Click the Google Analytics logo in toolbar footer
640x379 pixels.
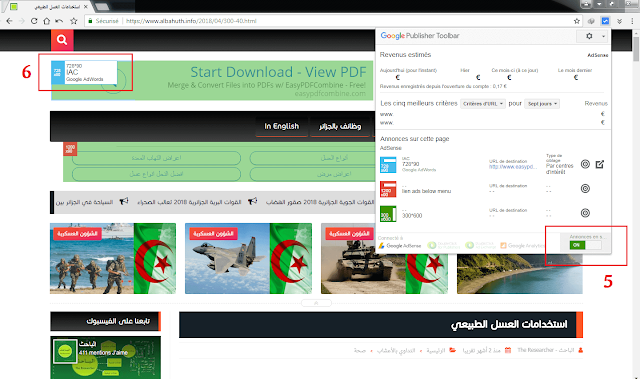pyautogui.click(x=522, y=246)
